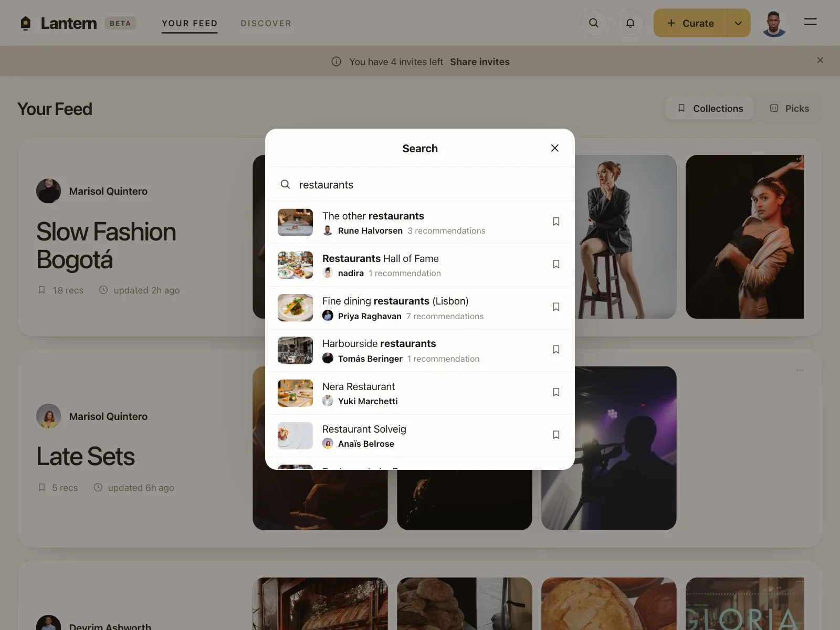Open 'The other restaurants' result title
Viewport: 840px width, 630px height.
373,216
